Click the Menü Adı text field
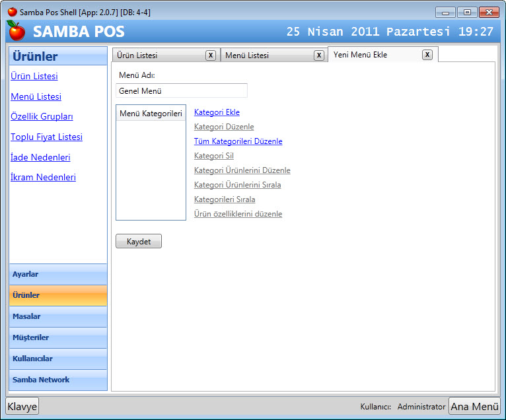506x420 pixels. [x=181, y=90]
